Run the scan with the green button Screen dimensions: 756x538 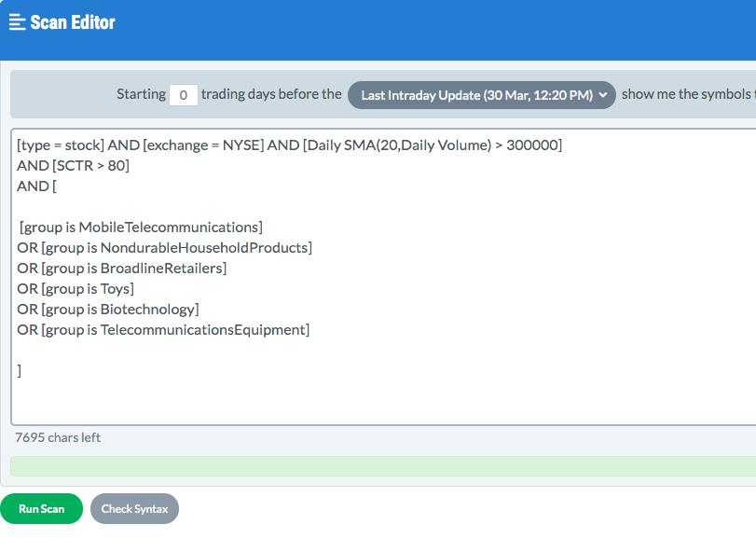click(x=41, y=508)
